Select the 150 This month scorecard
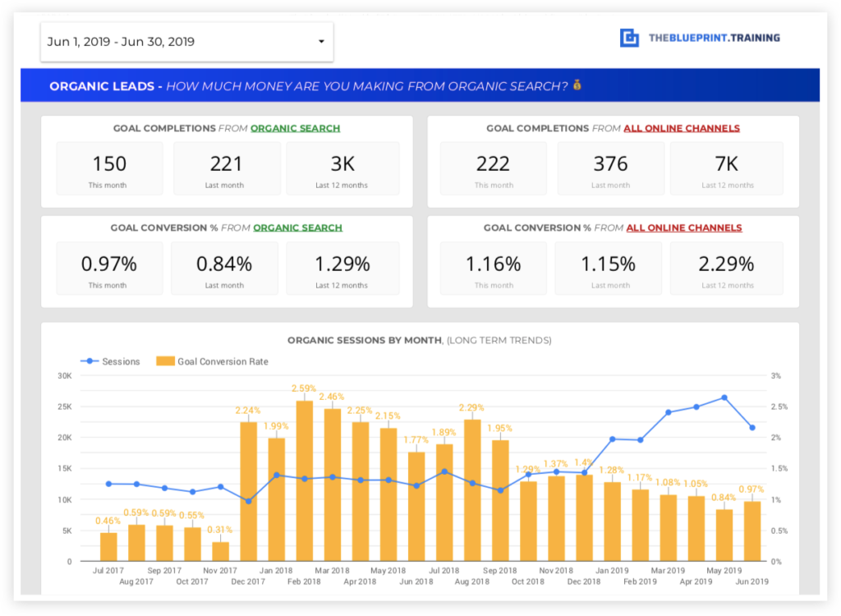Viewport: 841px width, 616px height. click(109, 168)
